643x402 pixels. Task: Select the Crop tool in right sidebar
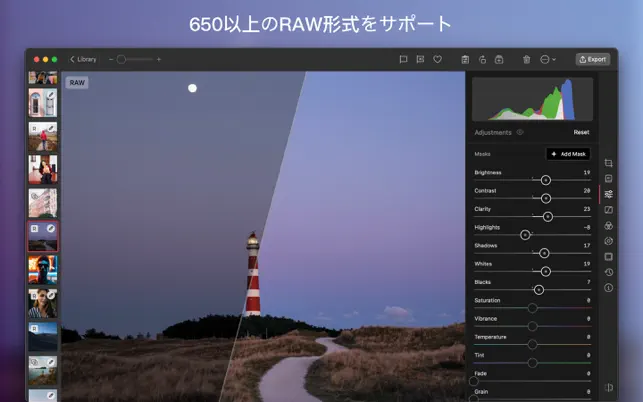[x=609, y=163]
